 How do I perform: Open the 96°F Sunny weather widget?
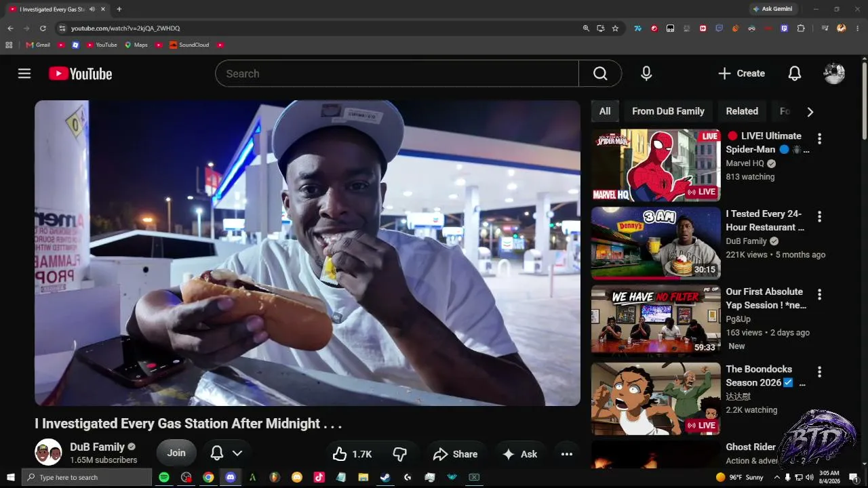[x=739, y=477]
